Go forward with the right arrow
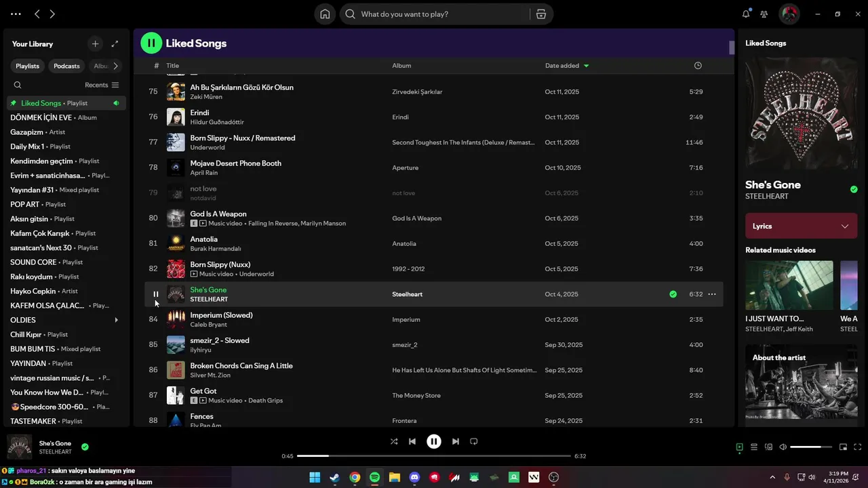 tap(52, 14)
